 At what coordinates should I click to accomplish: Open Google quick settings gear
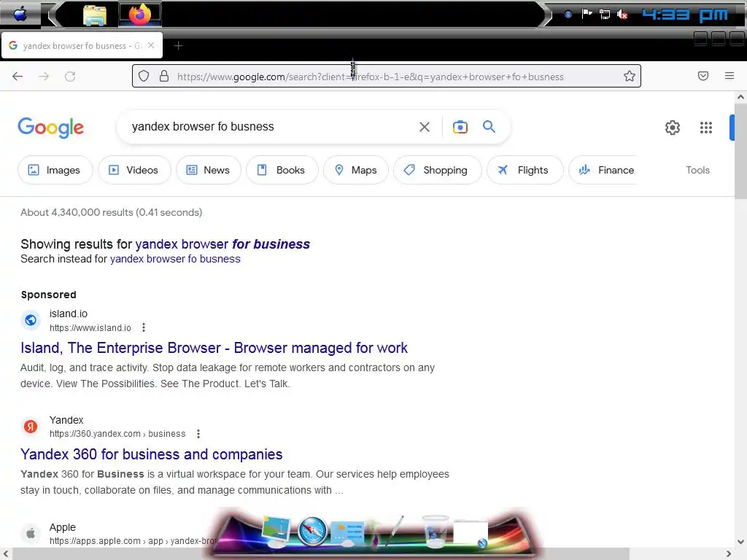click(x=672, y=128)
